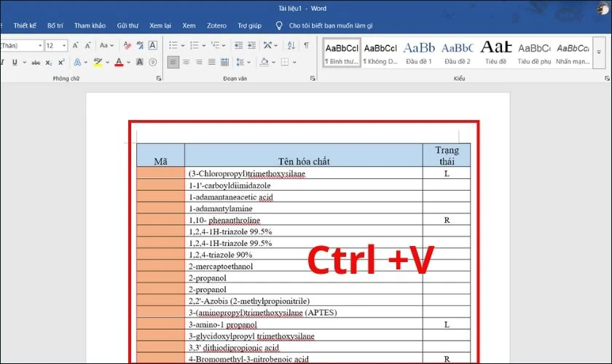612x364 pixels.
Task: Expand the styles gallery
Action: tap(599, 52)
